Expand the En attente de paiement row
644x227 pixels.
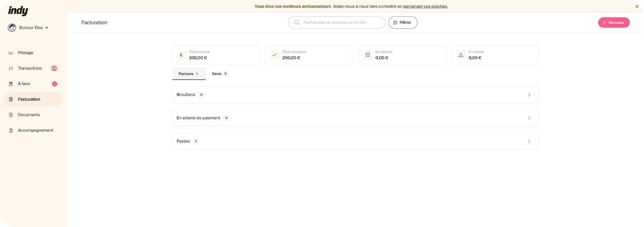coord(528,118)
